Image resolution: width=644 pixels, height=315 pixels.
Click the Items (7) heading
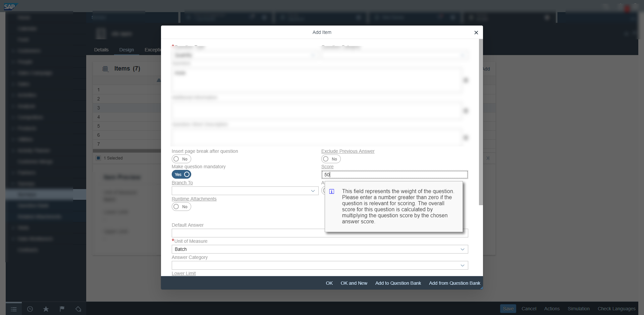(127, 69)
